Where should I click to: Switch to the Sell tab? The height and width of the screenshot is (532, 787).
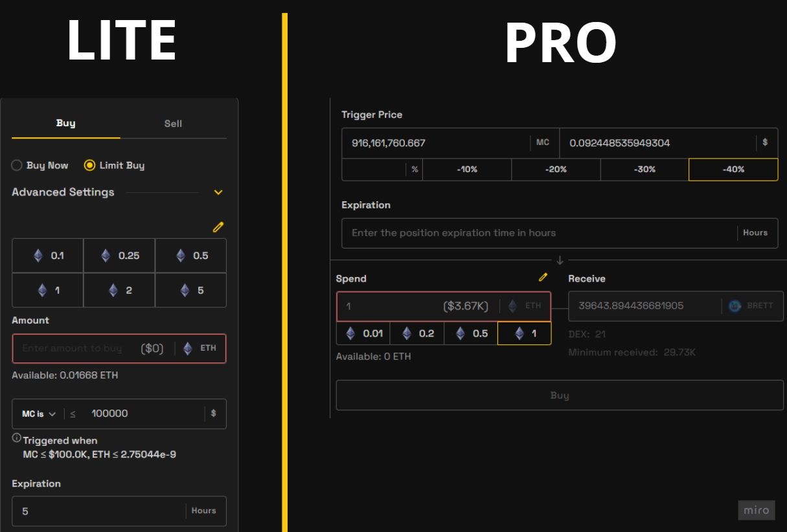pyautogui.click(x=173, y=124)
